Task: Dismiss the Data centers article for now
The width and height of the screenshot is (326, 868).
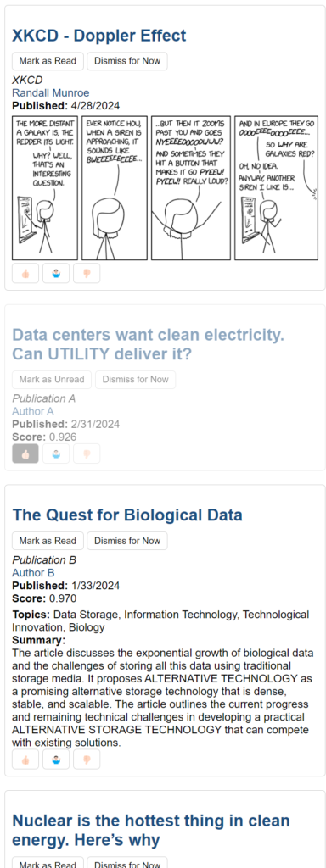Action: pos(135,380)
